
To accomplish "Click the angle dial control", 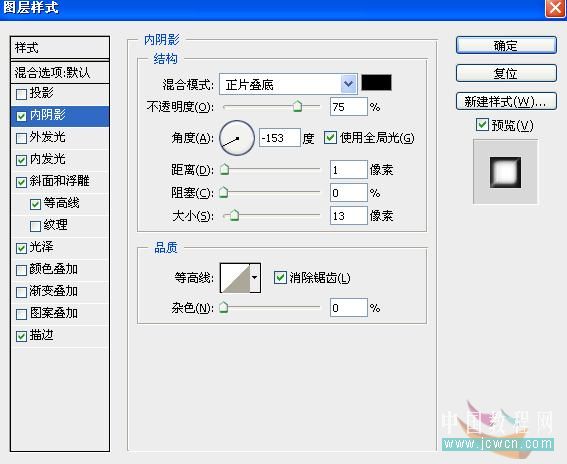I will tap(237, 138).
